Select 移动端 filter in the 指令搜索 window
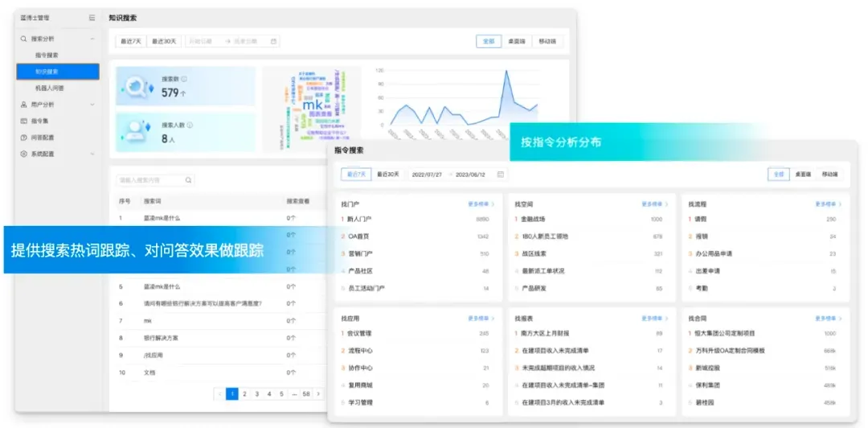The image size is (868, 428). click(x=829, y=174)
